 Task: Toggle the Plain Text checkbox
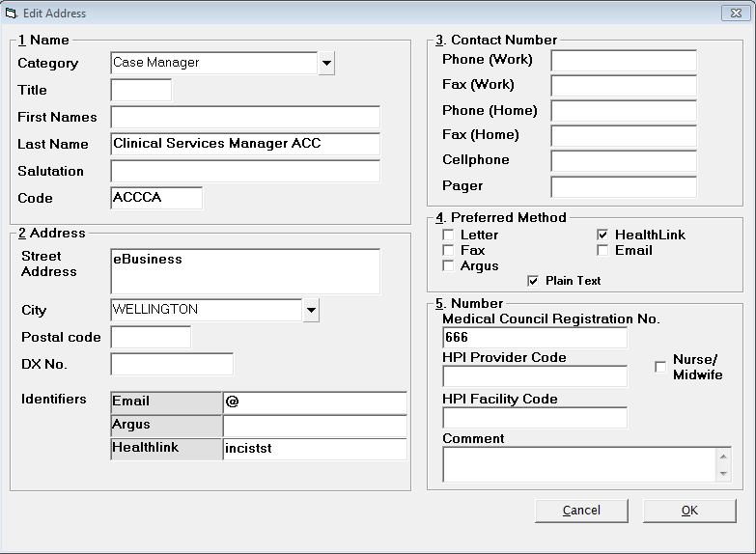[533, 281]
